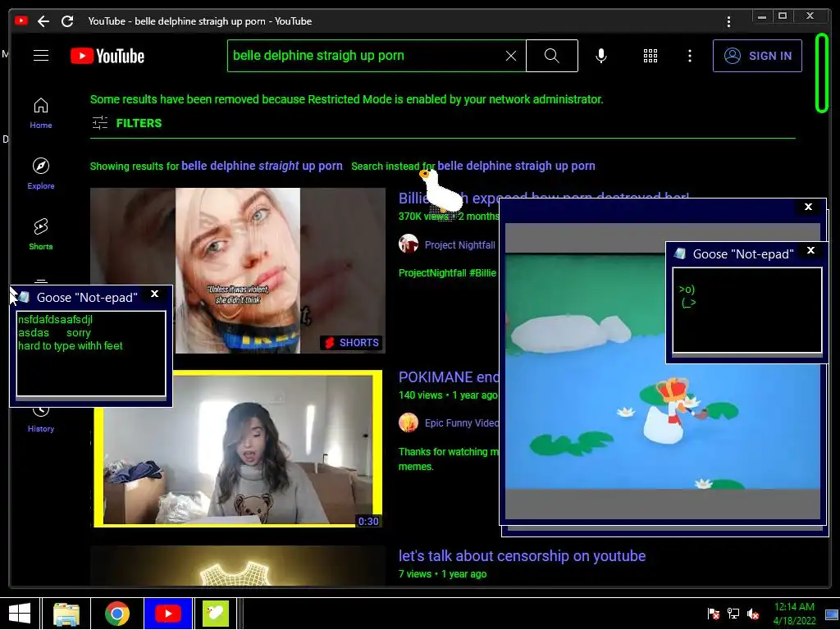Viewport: 840px width, 630px height.
Task: Open the Windows Start menu
Action: [20, 614]
